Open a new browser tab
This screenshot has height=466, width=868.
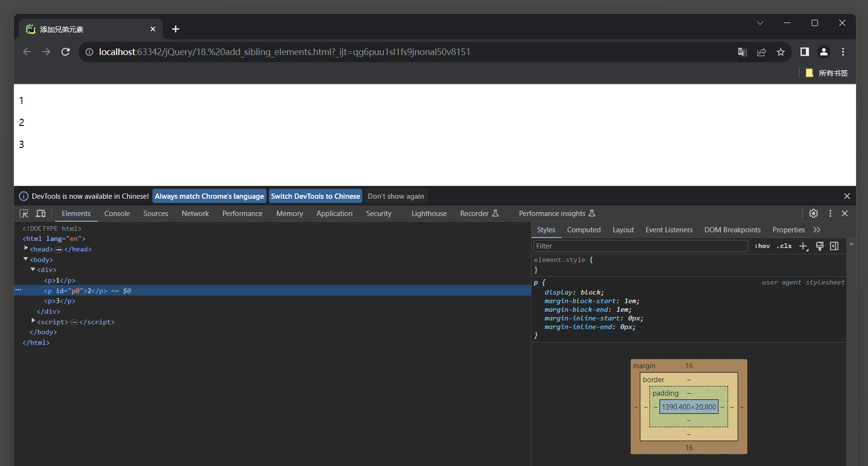175,29
